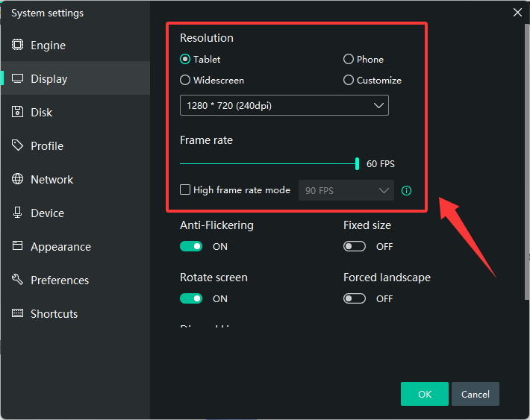Switch to the Display settings tab
530x420 pixels.
click(49, 78)
